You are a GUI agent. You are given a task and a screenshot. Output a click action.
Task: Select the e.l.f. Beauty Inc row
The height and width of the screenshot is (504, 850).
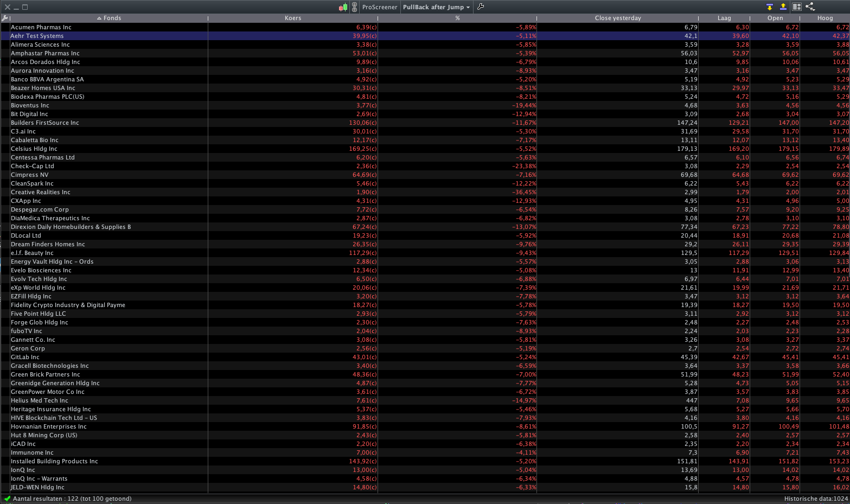coord(425,253)
